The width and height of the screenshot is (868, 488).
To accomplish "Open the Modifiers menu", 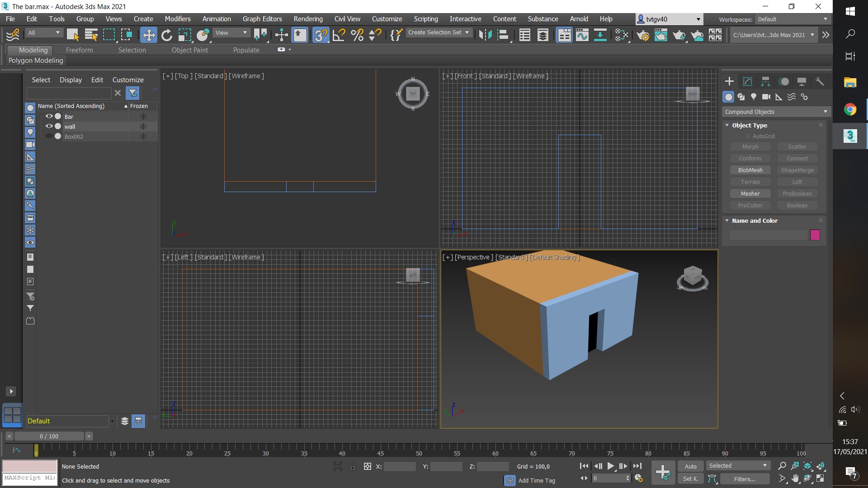I will [x=177, y=19].
